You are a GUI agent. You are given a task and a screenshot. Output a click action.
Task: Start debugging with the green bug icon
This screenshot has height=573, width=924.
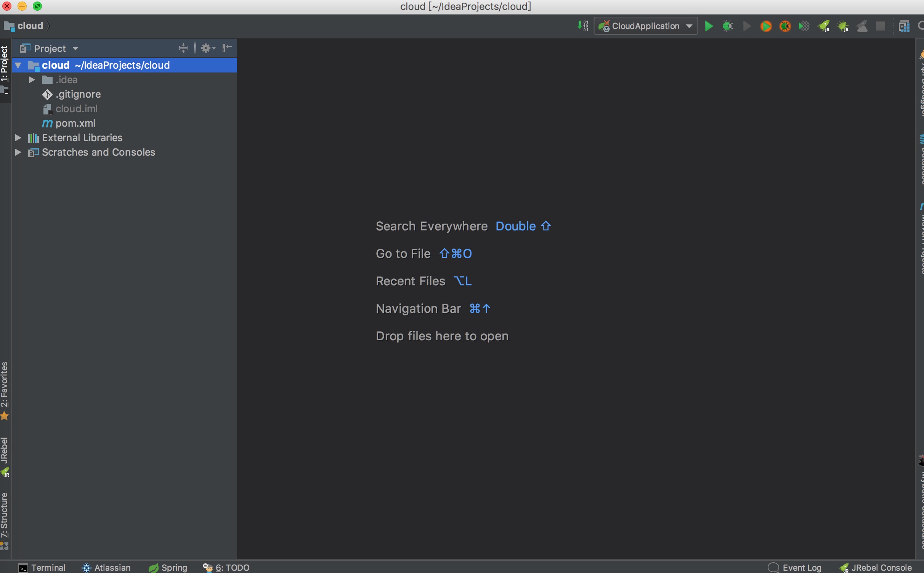[x=728, y=26]
